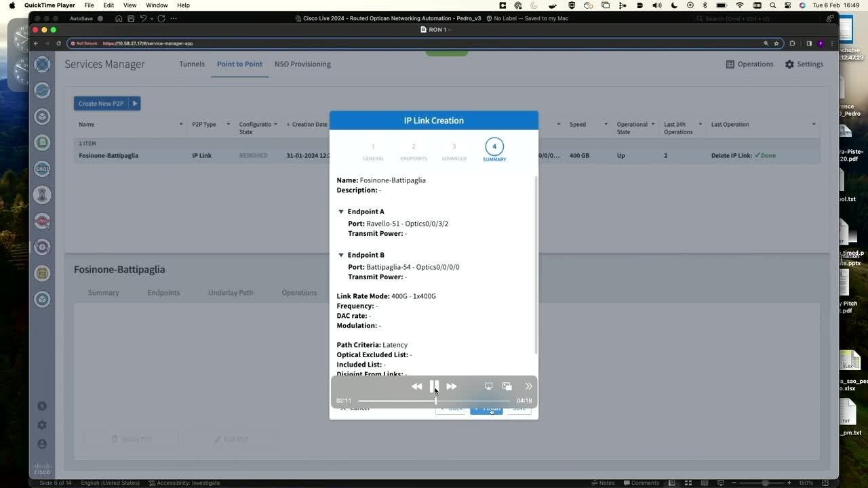Open PowerPoint Notes in status bar
Viewport: 868px width, 488px height.
point(603,483)
